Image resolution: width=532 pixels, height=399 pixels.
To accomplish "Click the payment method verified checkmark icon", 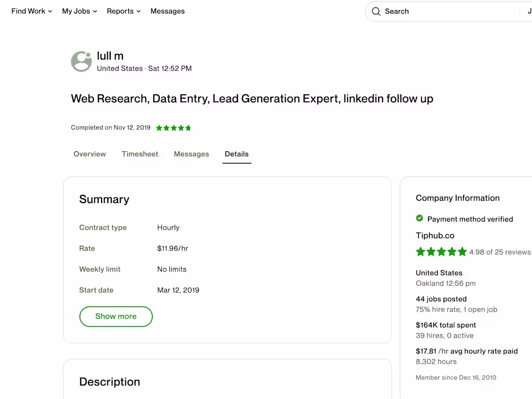I will pos(419,218).
